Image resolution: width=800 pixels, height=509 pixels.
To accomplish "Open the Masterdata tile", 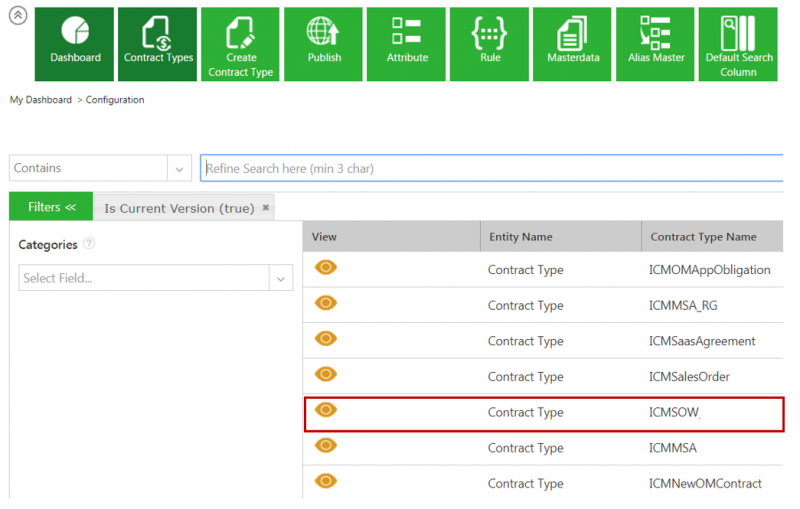I will tap(573, 44).
